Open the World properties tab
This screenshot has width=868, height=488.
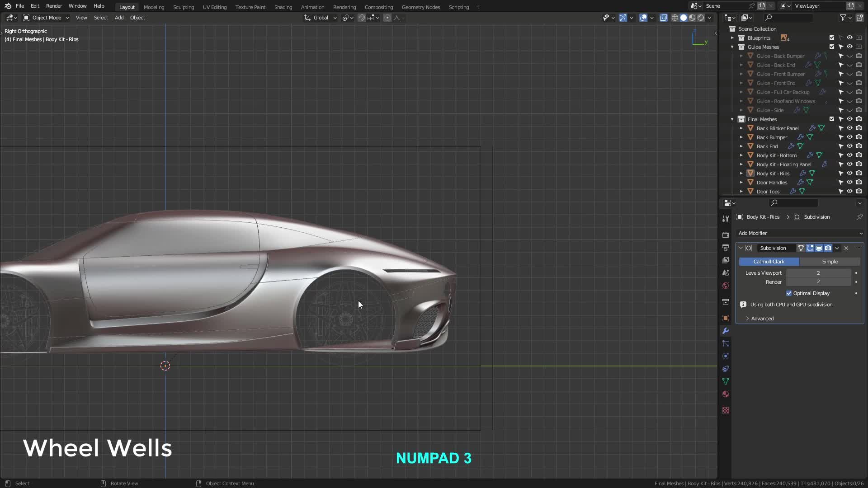[726, 286]
